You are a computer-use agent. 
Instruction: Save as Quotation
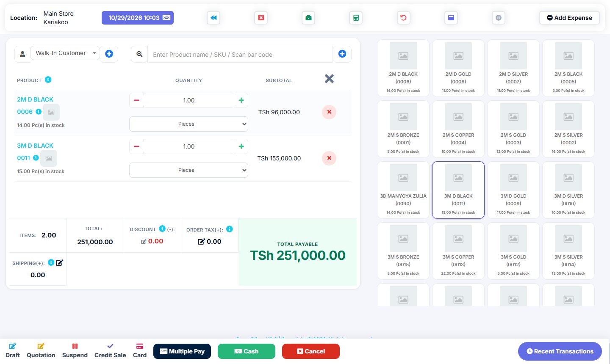pos(41,351)
